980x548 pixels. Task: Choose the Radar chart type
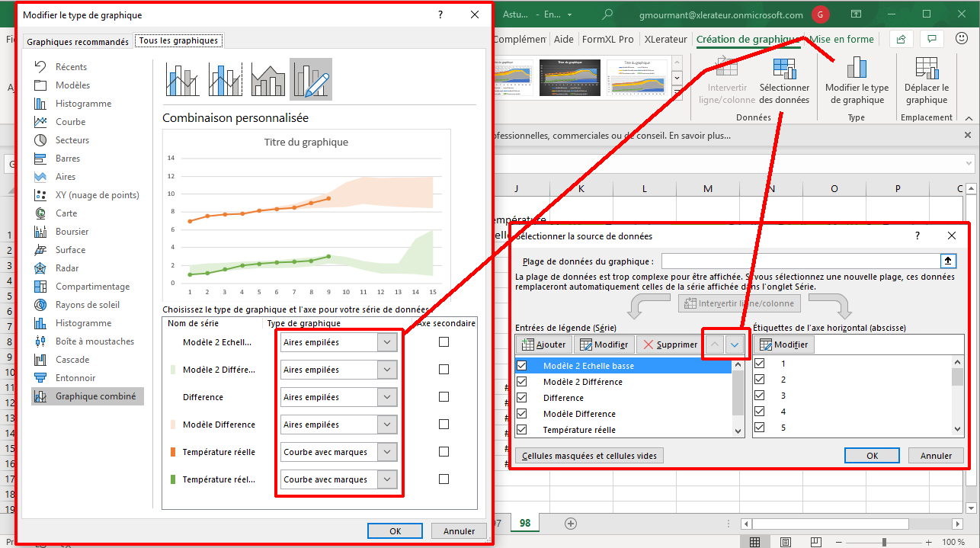tap(67, 268)
